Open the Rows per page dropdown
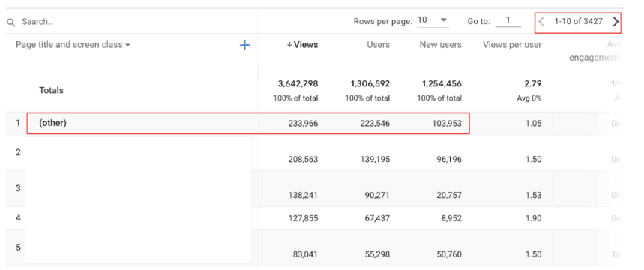Screen dimensions: 644x270 tap(433, 20)
